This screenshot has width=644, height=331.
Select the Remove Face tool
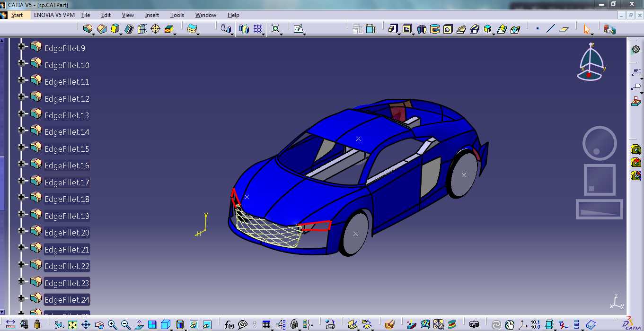click(168, 29)
